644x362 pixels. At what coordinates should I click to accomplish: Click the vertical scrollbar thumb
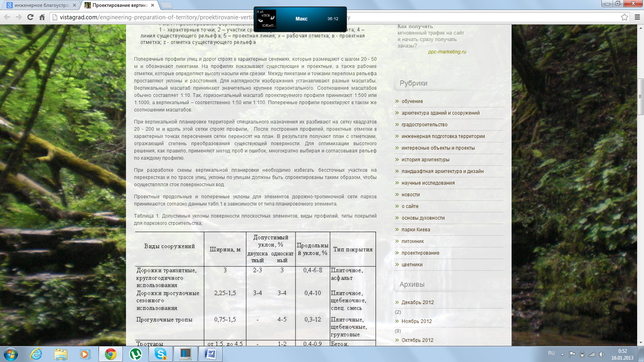[x=640, y=97]
